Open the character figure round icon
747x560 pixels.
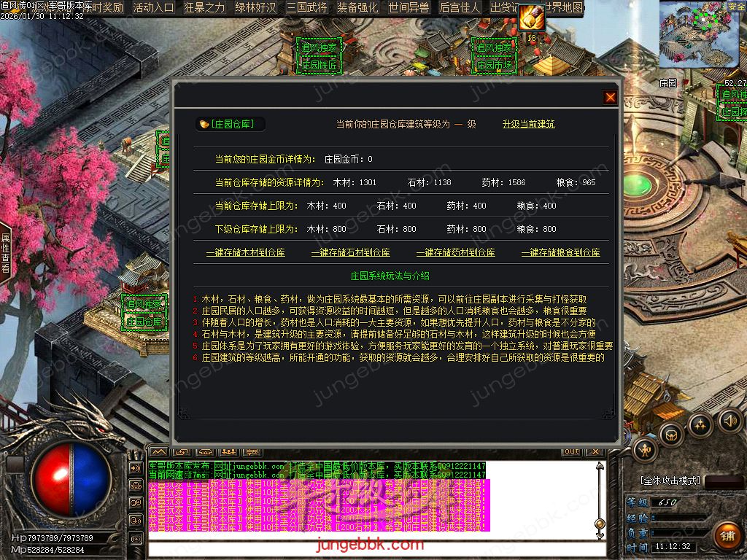[645, 451]
